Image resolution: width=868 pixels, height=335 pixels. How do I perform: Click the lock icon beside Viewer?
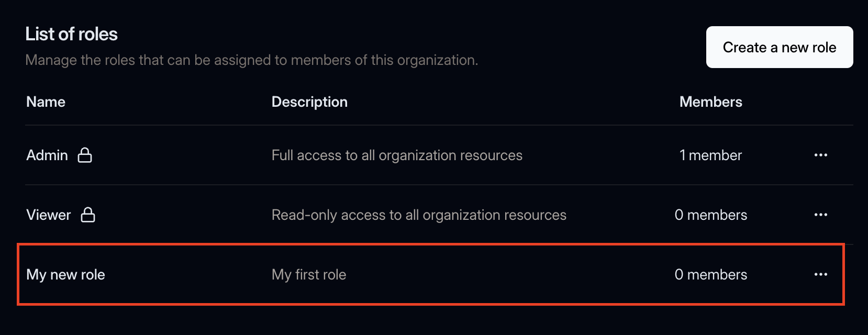(x=89, y=215)
